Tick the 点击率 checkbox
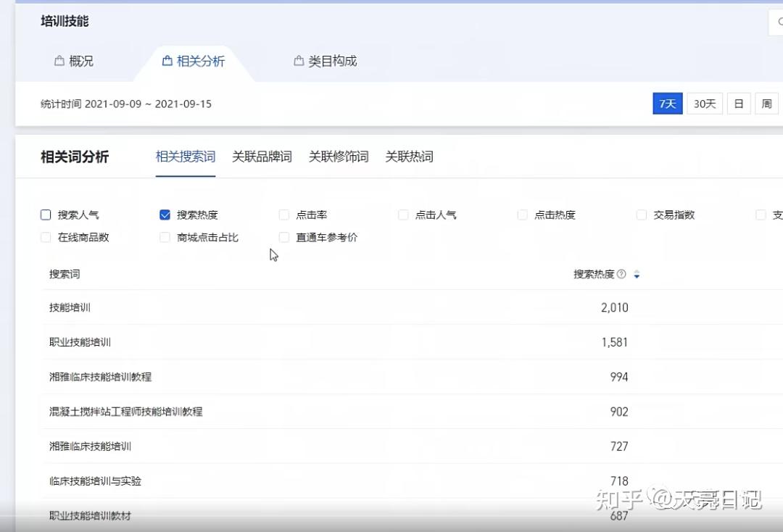 pos(284,215)
